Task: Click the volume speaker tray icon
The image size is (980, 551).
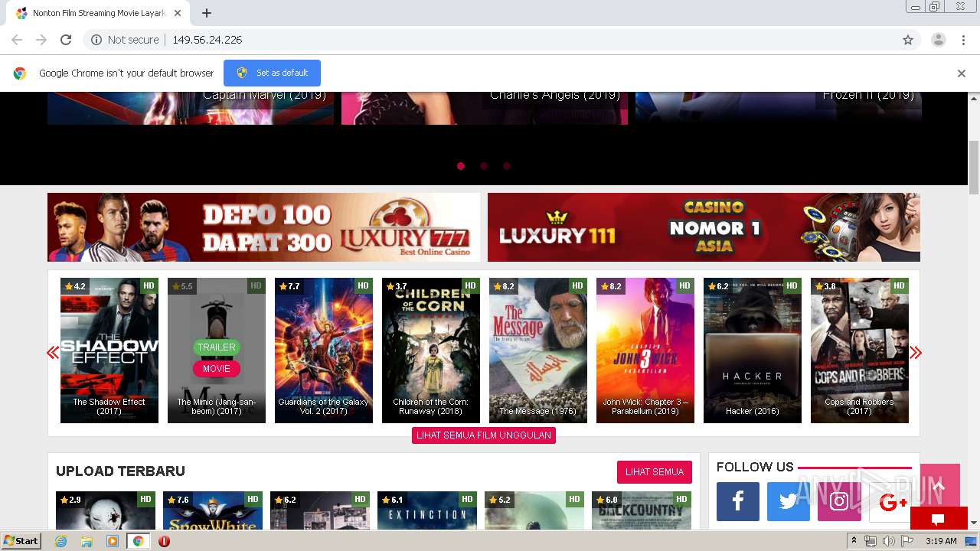Action: pos(888,541)
